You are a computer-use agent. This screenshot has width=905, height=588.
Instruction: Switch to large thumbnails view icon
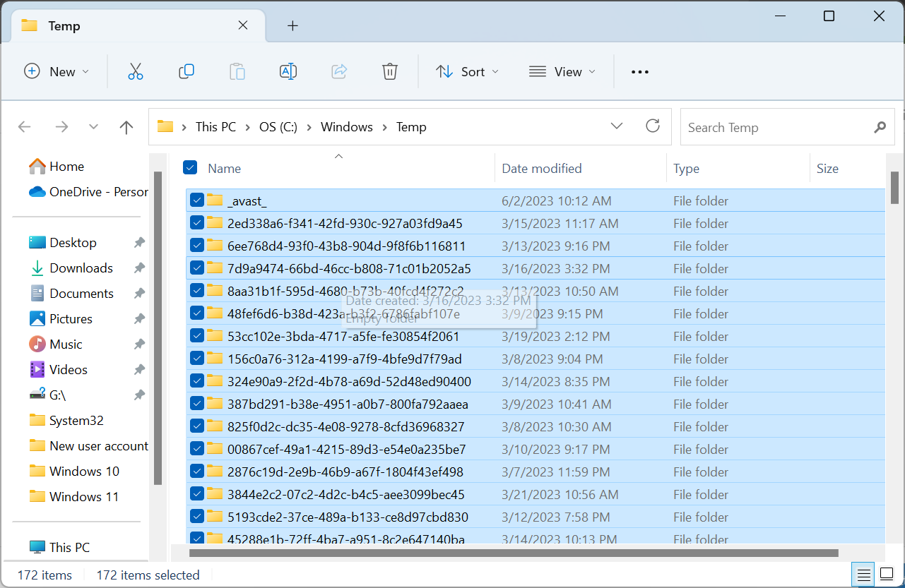(886, 575)
